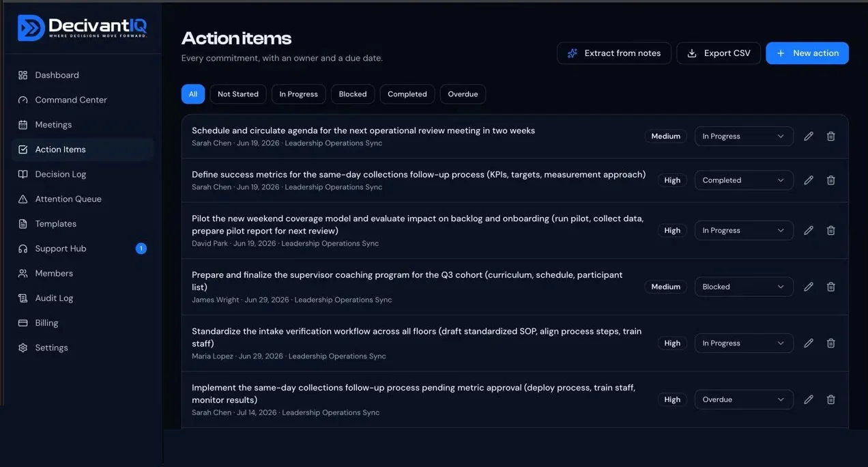The height and width of the screenshot is (467, 868).
Task: Click the Templates document icon
Action: pyautogui.click(x=23, y=224)
